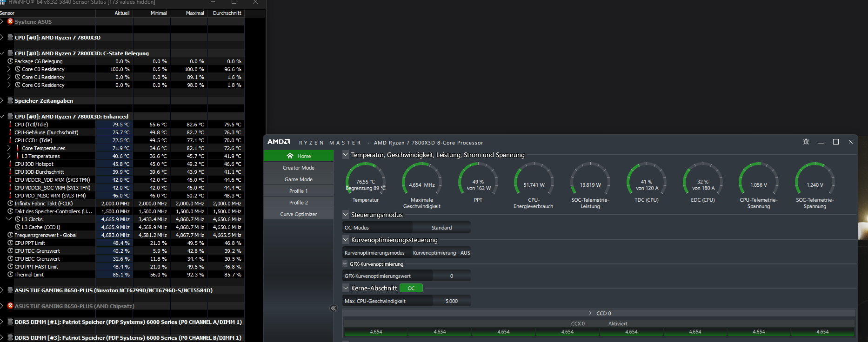
Task: Select CPU-Gehäuse (Durchschnitt) row
Action: [x=122, y=132]
